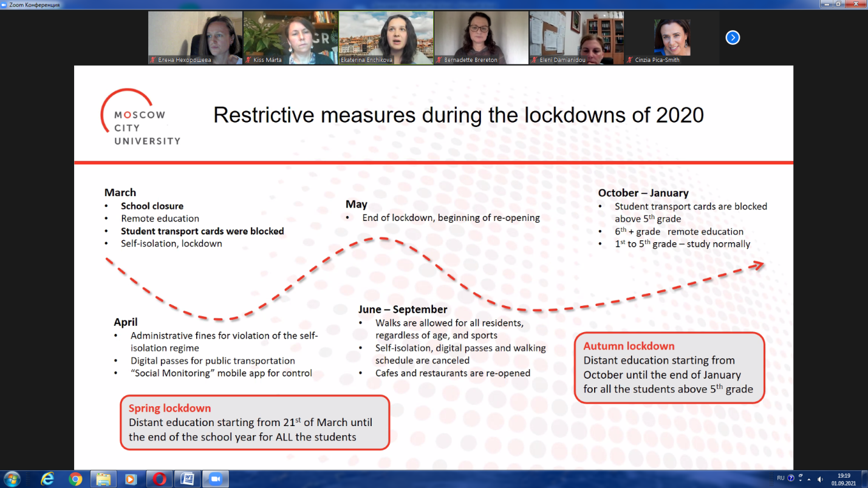Click Bernadette Brereton's video tile
Image resolution: width=868 pixels, height=488 pixels.
[x=481, y=38]
